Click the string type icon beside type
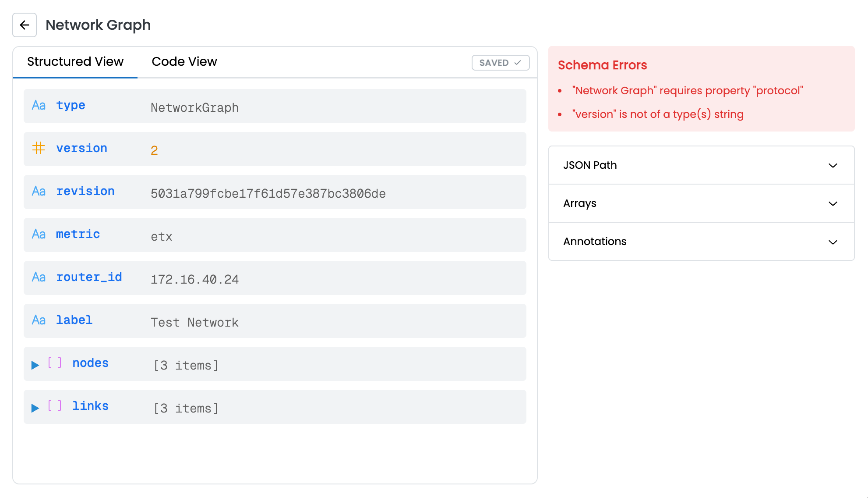This screenshot has height=498, width=868. (39, 106)
